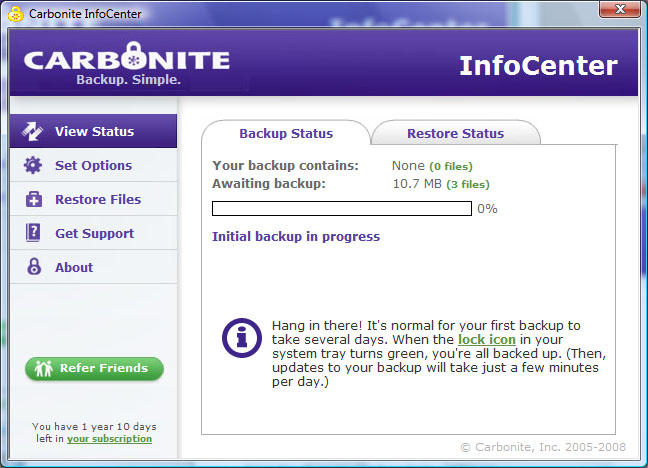Click the 'None' backup contents value
The image size is (648, 468).
tap(408, 165)
